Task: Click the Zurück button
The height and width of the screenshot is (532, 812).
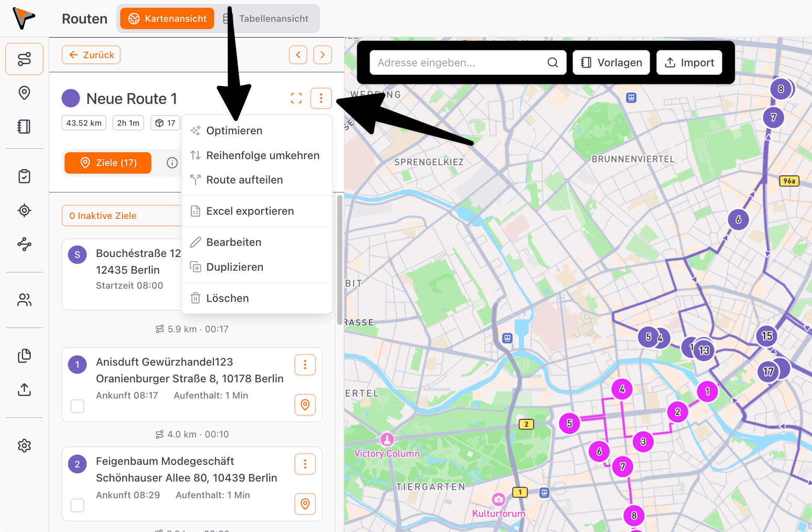Action: tap(91, 55)
